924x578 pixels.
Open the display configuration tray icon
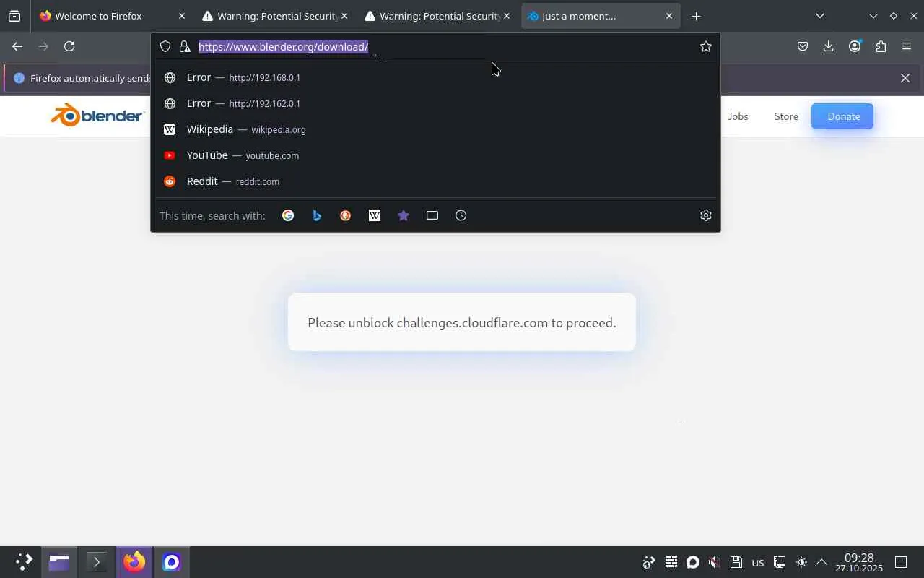coord(780,562)
